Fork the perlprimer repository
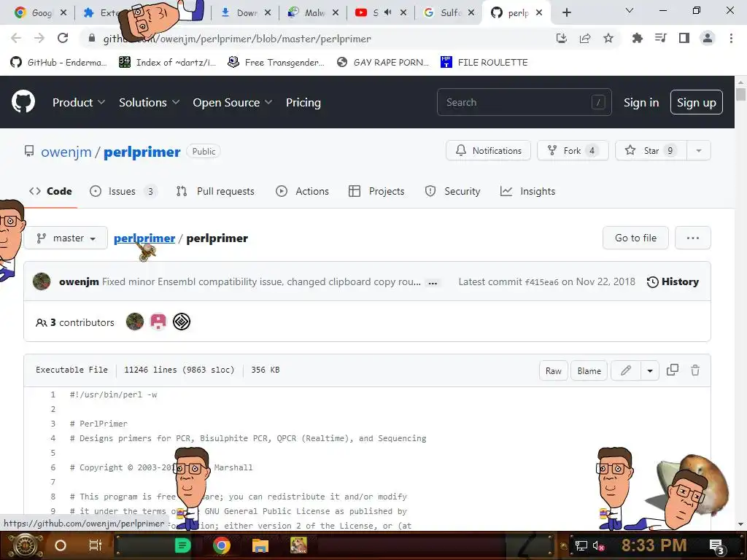The height and width of the screenshot is (560, 747). (x=573, y=150)
